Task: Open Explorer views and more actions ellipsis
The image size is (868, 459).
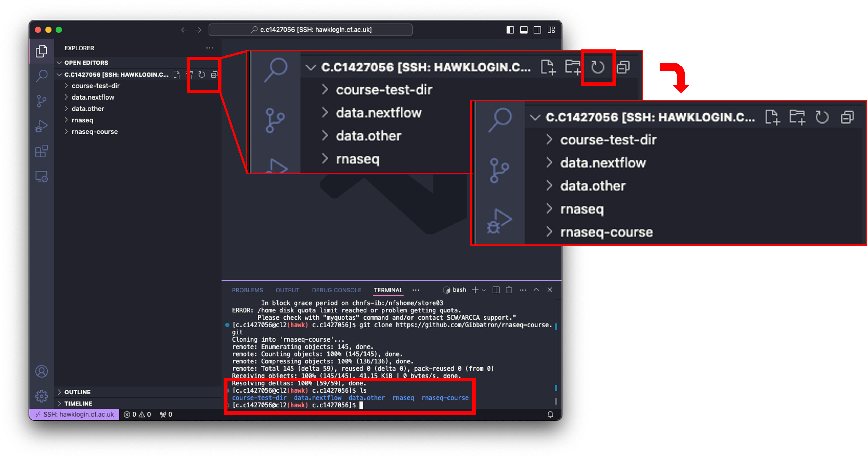Action: (x=210, y=48)
